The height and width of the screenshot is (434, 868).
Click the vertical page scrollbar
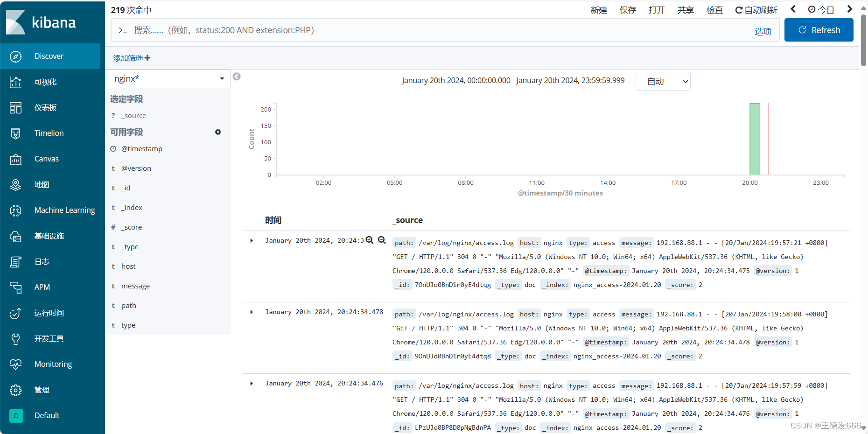pos(863,40)
